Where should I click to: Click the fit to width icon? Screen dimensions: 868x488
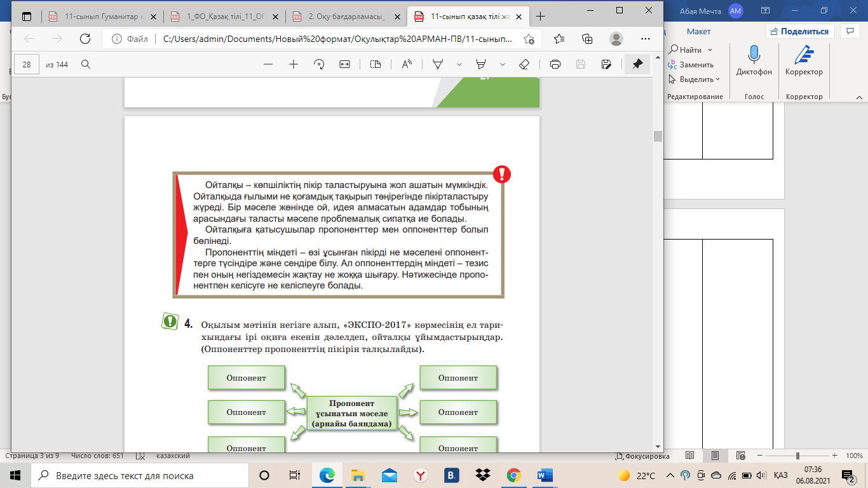tap(344, 64)
